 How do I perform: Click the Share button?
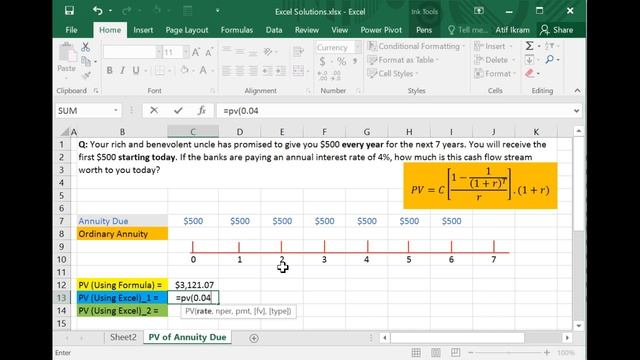[x=556, y=30]
